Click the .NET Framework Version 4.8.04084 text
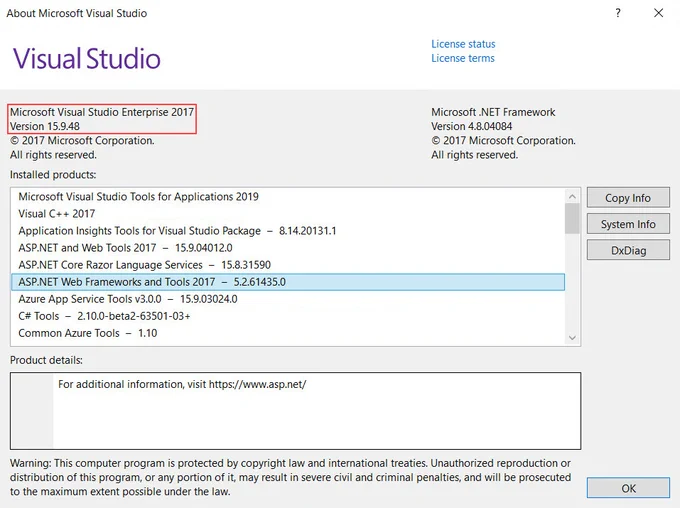Viewport: 680px width, 508px height. pos(471,126)
